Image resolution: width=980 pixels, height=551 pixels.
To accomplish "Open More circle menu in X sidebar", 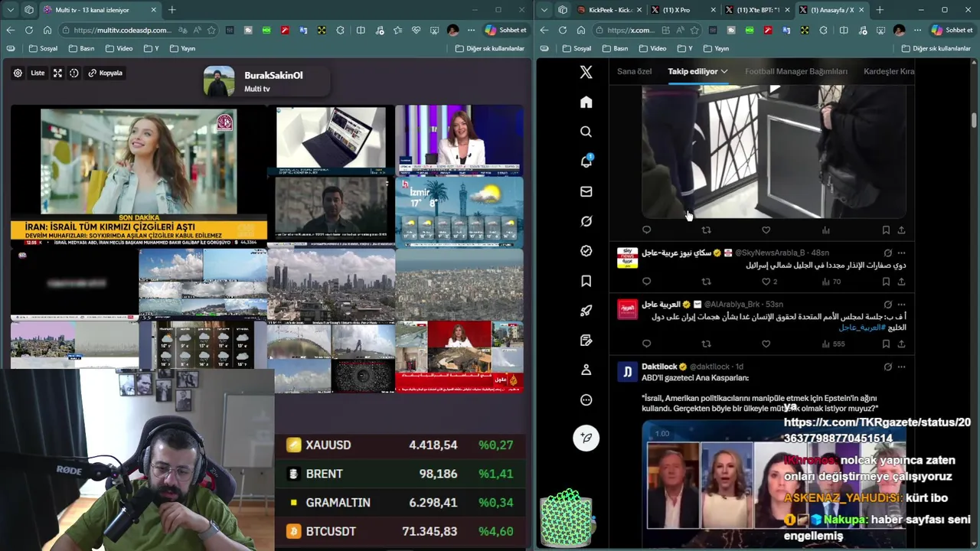I will pos(586,399).
